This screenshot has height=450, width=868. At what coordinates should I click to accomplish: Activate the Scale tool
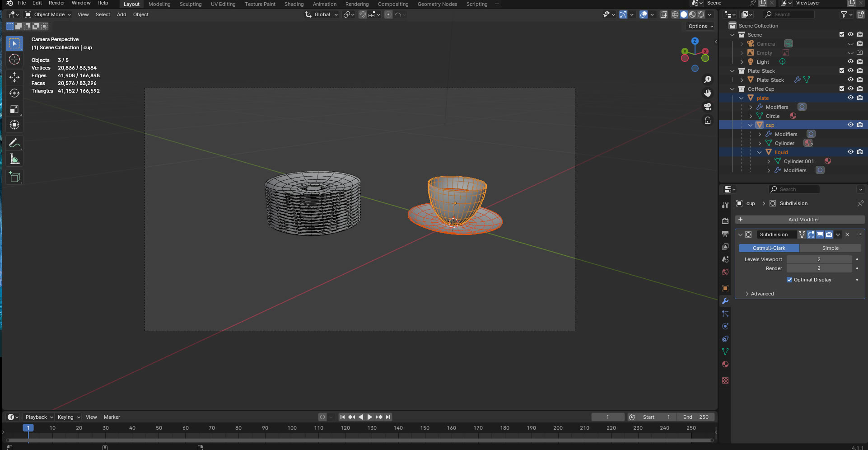coord(14,109)
